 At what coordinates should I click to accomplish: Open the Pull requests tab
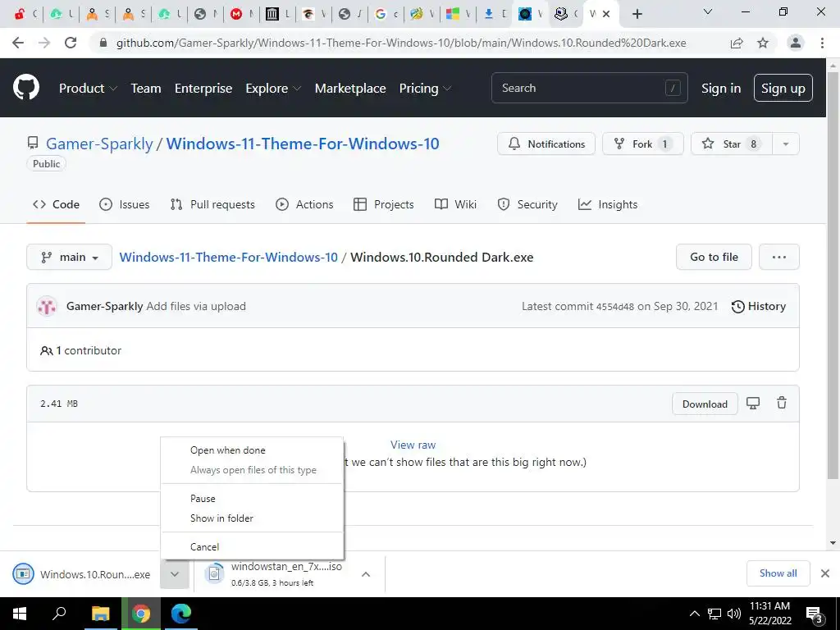(x=212, y=204)
